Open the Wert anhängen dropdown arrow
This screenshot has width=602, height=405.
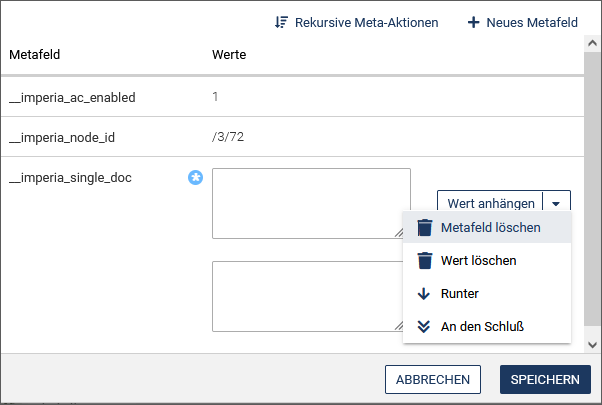pyautogui.click(x=556, y=203)
